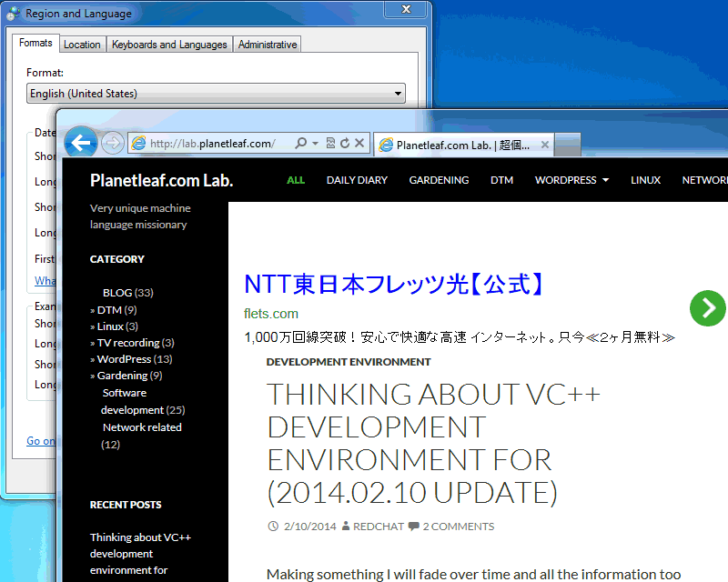The height and width of the screenshot is (582, 728).
Task: Select the Planetleaf.com Lab browser tab
Action: (x=464, y=145)
